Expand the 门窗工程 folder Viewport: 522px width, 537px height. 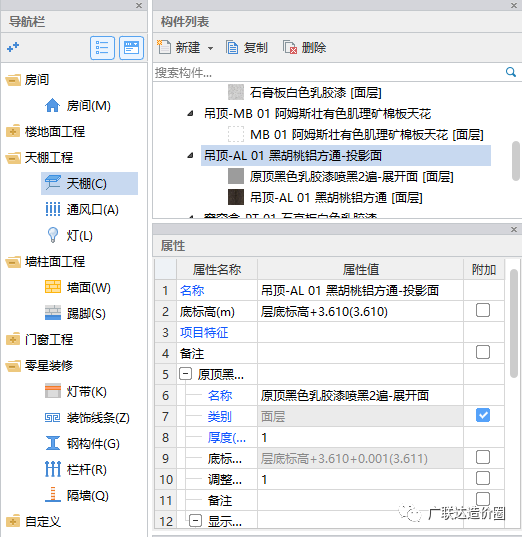click(x=13, y=339)
